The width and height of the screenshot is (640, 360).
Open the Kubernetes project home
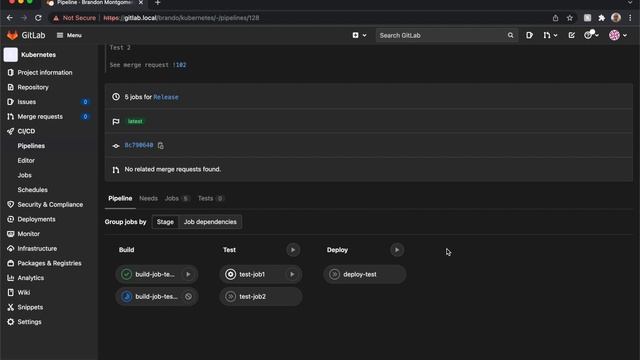38,55
